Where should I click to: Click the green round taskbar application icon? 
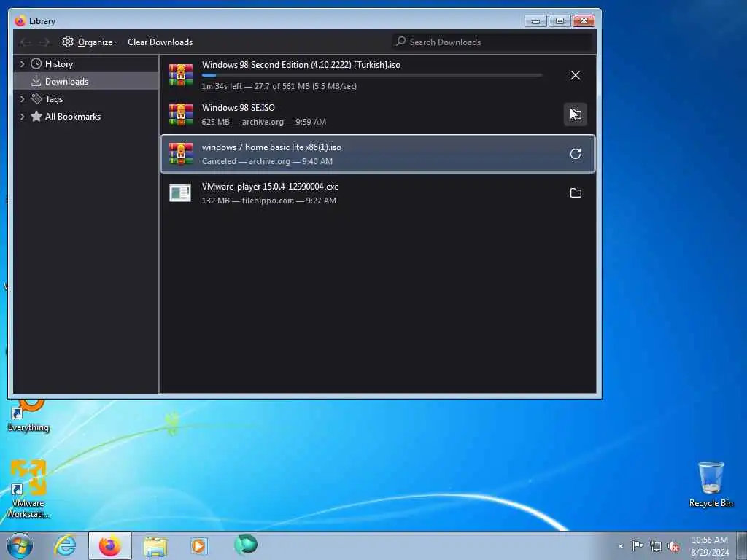(x=246, y=544)
